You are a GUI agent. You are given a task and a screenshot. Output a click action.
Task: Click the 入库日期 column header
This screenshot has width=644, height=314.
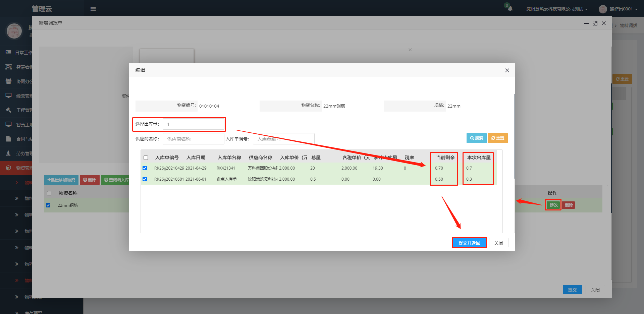[196, 158]
